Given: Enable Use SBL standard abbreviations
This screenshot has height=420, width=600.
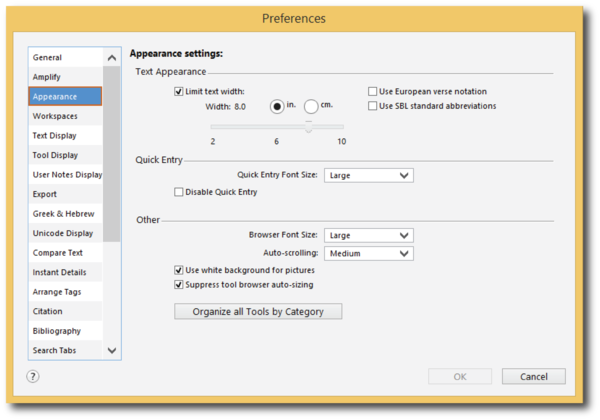Looking at the screenshot, I should (x=372, y=106).
